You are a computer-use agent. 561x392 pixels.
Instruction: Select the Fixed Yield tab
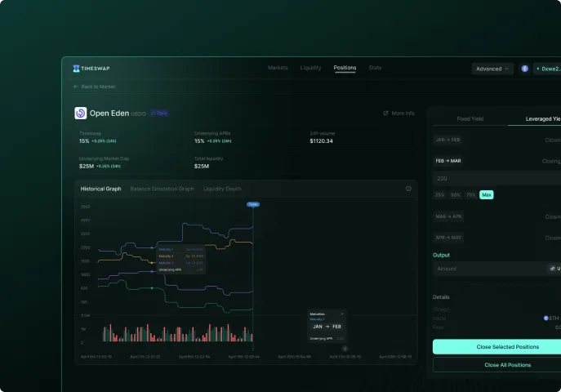click(x=470, y=118)
